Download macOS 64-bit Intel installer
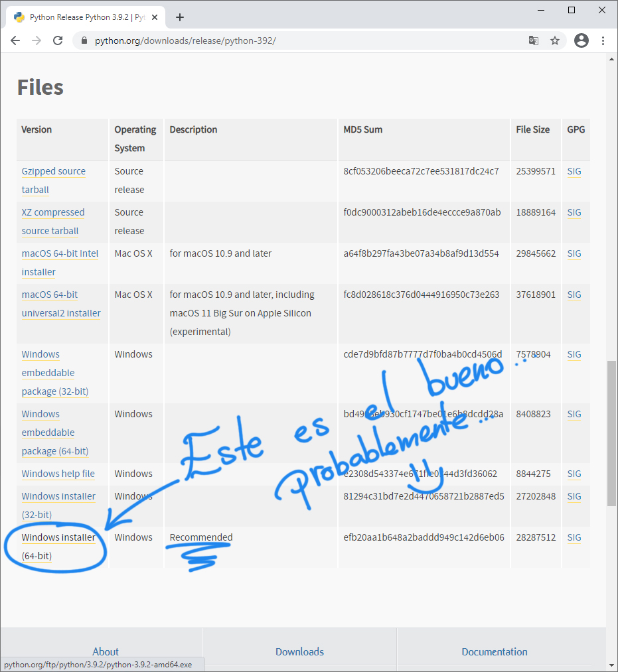Image resolution: width=618 pixels, height=672 pixels. 60,263
